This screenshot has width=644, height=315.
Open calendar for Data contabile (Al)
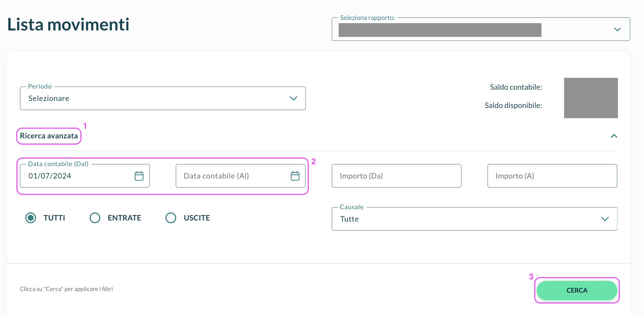point(295,176)
